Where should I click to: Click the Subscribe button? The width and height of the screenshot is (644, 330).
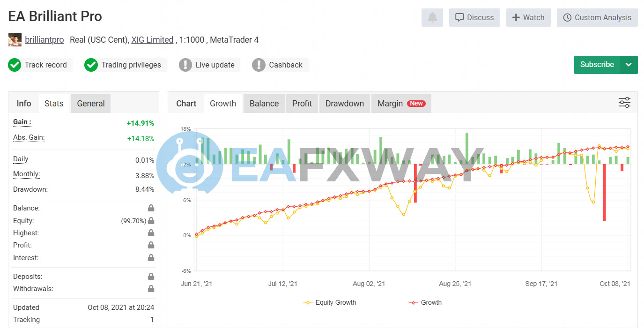click(x=597, y=65)
